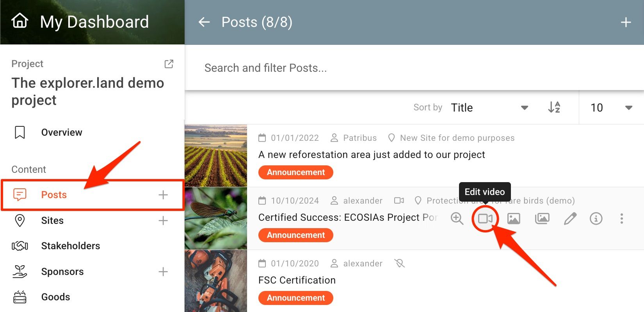
Task: Click the plus next to Sponsors
Action: [163, 271]
